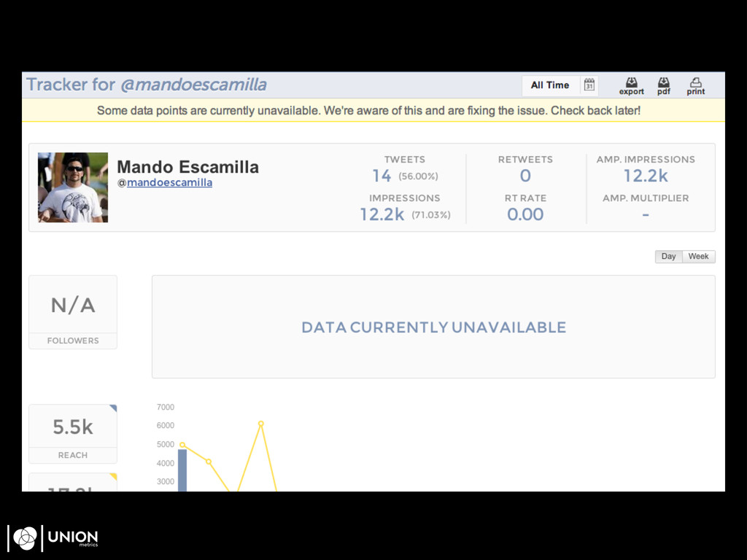The width and height of the screenshot is (747, 560).
Task: Click the first yellow data point at 5000
Action: pyautogui.click(x=182, y=445)
